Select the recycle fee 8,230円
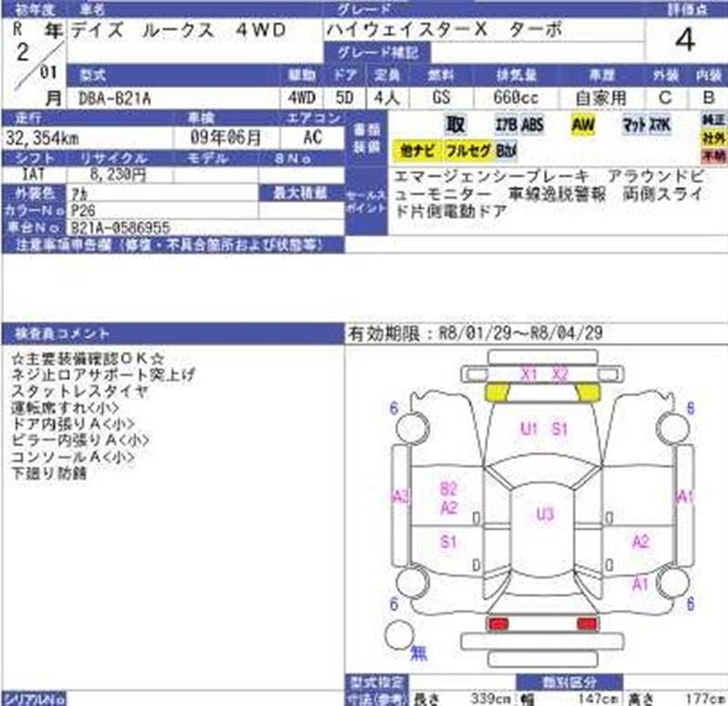Image resolution: width=728 pixels, height=706 pixels. pos(118,175)
